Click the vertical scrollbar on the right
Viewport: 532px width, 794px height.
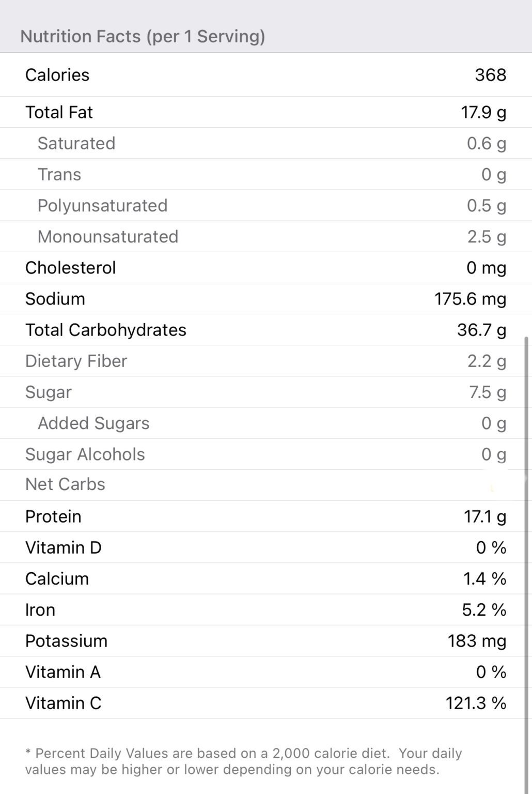pyautogui.click(x=526, y=517)
